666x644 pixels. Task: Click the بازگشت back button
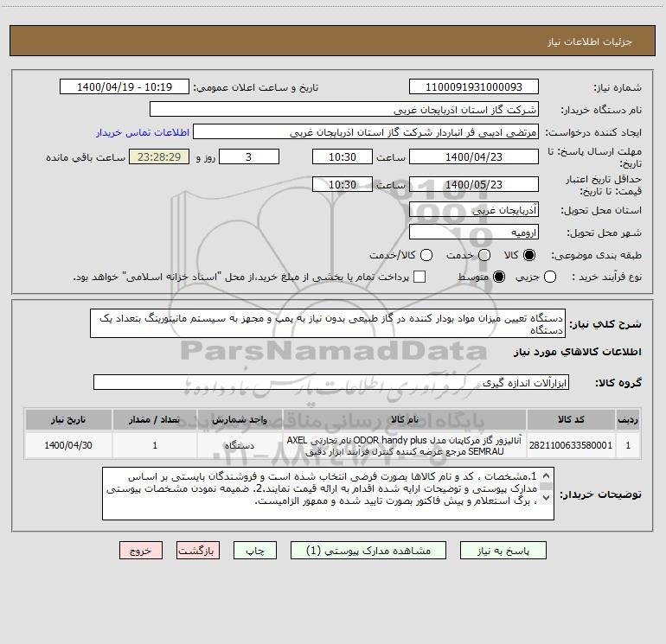pyautogui.click(x=198, y=551)
